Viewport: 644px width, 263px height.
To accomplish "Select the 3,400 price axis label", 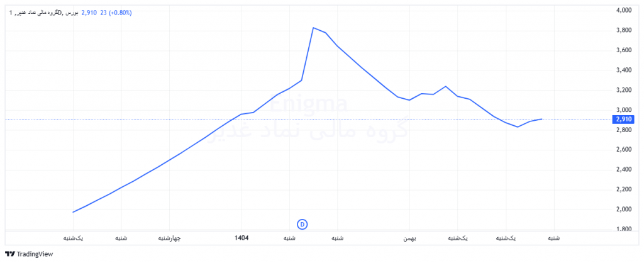I will tap(623, 70).
